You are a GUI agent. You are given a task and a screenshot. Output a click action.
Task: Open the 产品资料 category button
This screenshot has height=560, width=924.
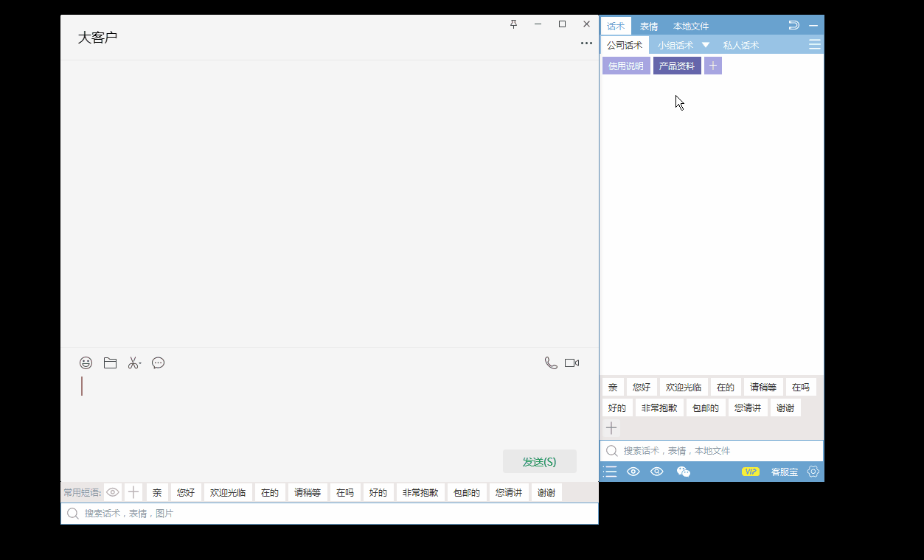point(677,65)
